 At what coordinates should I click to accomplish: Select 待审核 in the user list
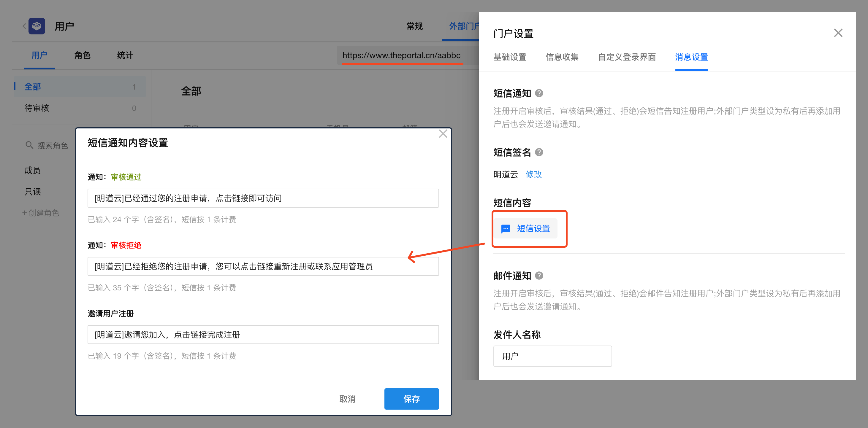tap(37, 108)
